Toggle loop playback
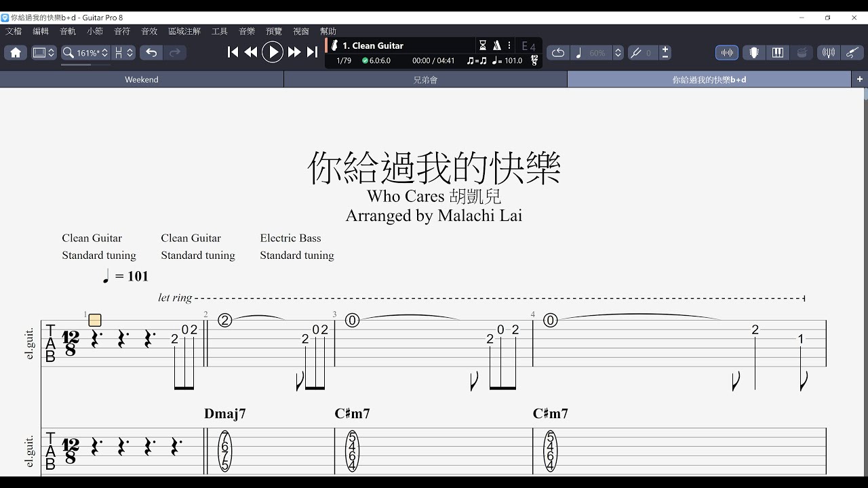This screenshot has width=868, height=488. click(558, 53)
